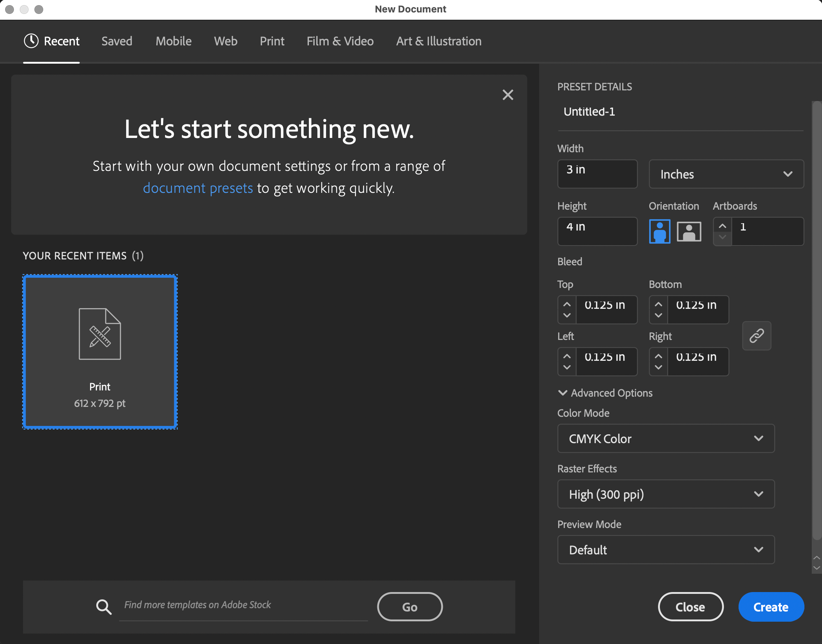Screen dimensions: 822x644
Task: Click the Height 4 in field
Action: 597,231
